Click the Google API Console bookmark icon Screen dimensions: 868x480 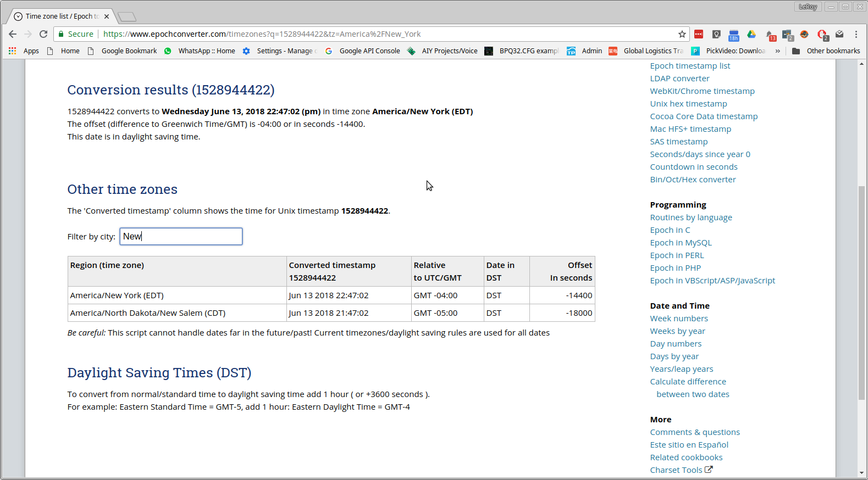(329, 51)
